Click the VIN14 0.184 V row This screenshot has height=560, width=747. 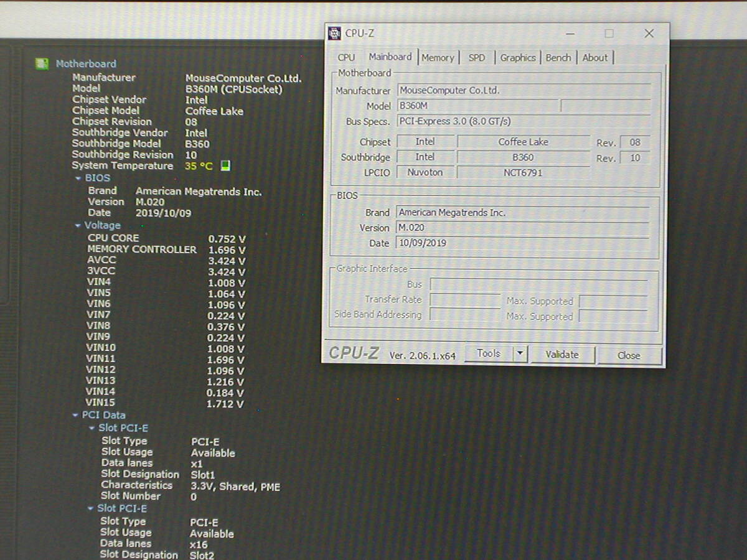tap(165, 393)
